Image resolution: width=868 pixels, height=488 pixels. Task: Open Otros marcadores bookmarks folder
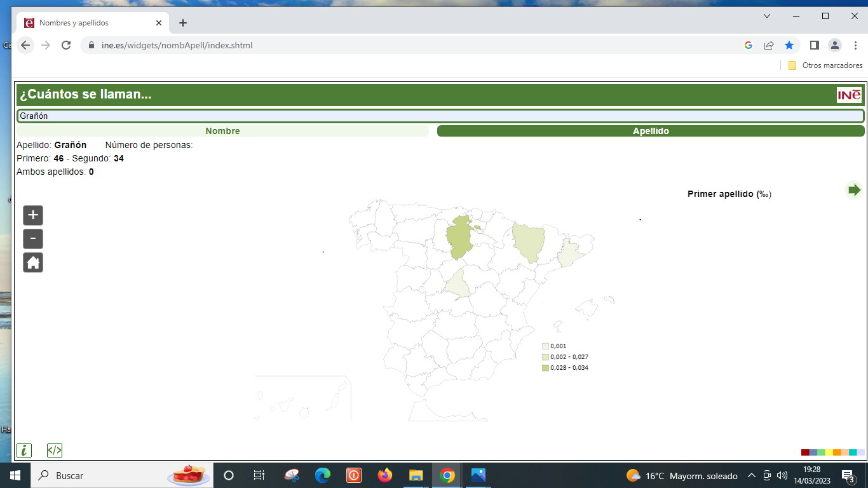point(825,65)
